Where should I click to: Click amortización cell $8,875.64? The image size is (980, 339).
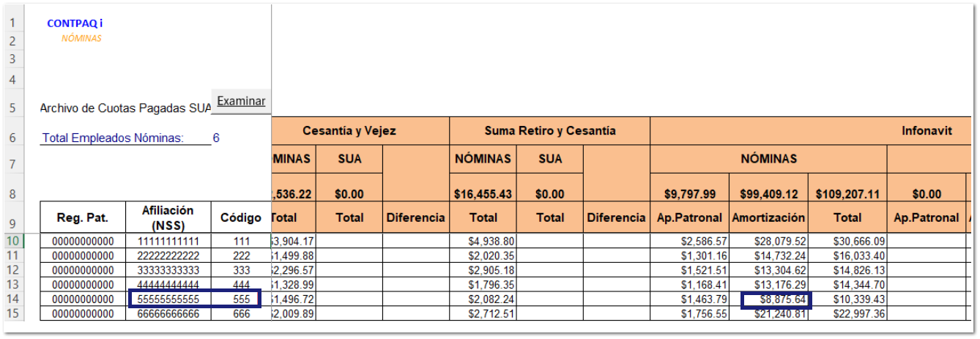775,299
